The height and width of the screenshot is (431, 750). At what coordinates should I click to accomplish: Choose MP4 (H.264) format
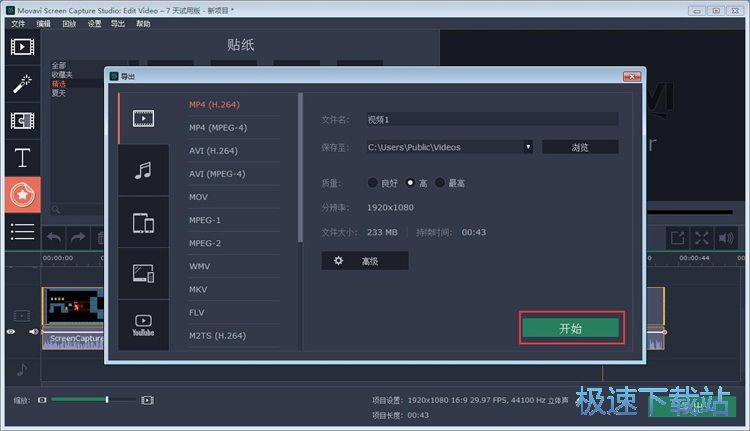214,104
